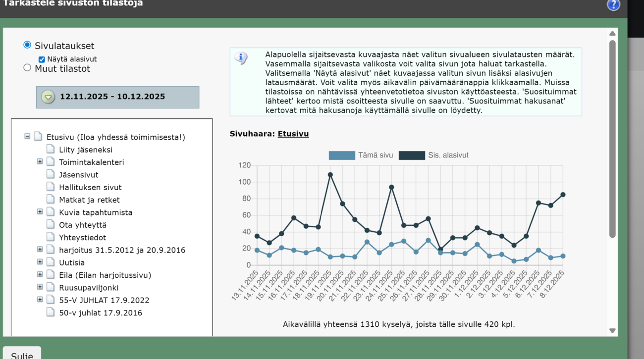The width and height of the screenshot is (644, 359).
Task: Open the 12.11.2025 - 10.12.2025 date range selector
Action: coord(117,97)
